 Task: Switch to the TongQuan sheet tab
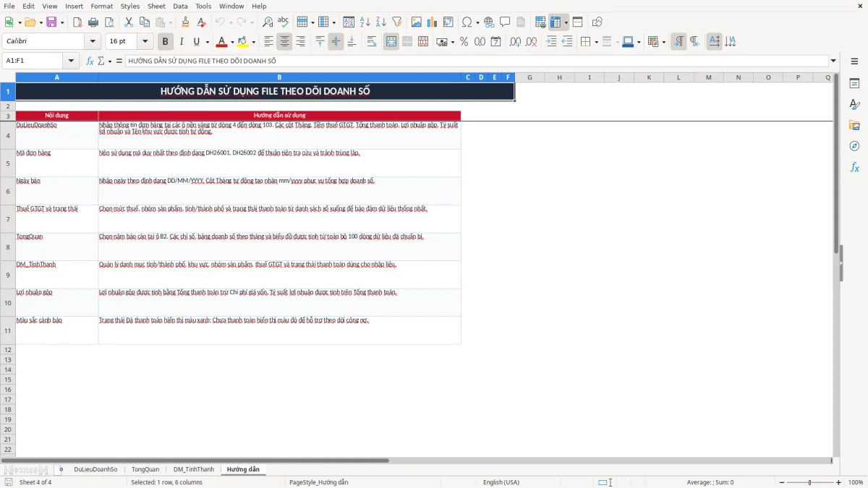pos(145,470)
